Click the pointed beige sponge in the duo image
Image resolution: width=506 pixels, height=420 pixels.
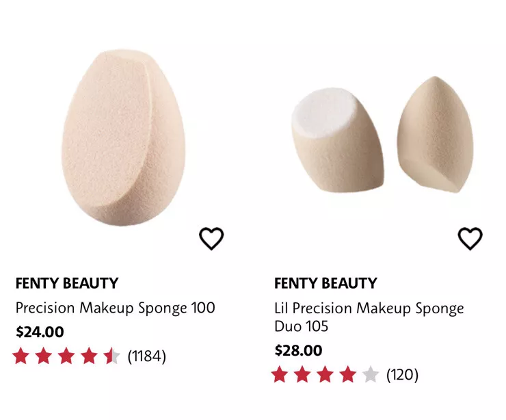click(x=436, y=135)
